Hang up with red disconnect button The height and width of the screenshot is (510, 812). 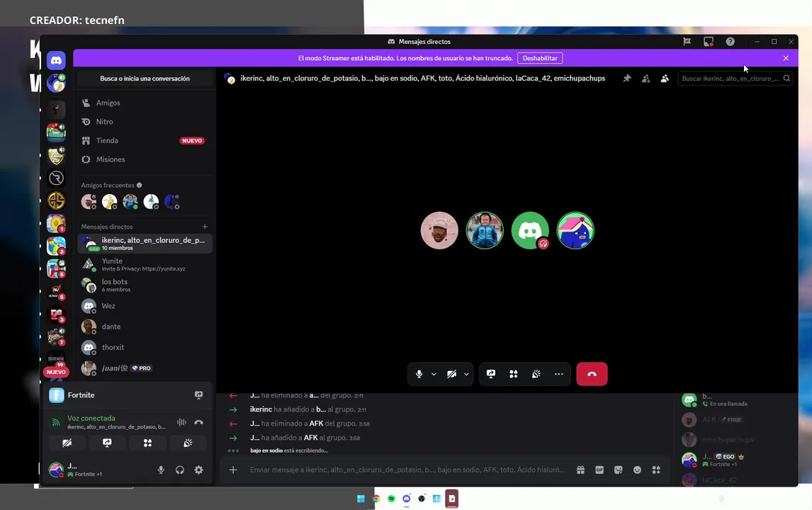pyautogui.click(x=592, y=374)
